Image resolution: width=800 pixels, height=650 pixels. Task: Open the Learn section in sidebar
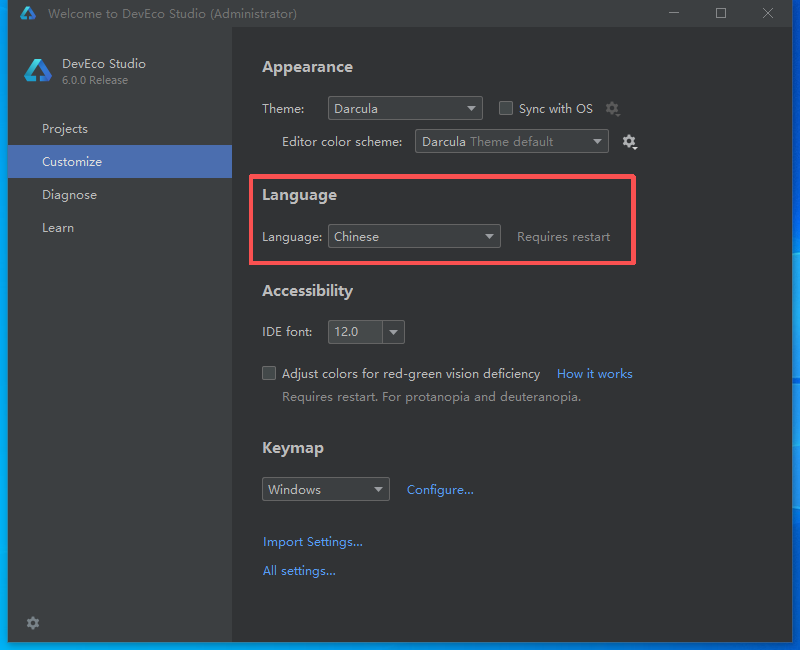tap(58, 228)
